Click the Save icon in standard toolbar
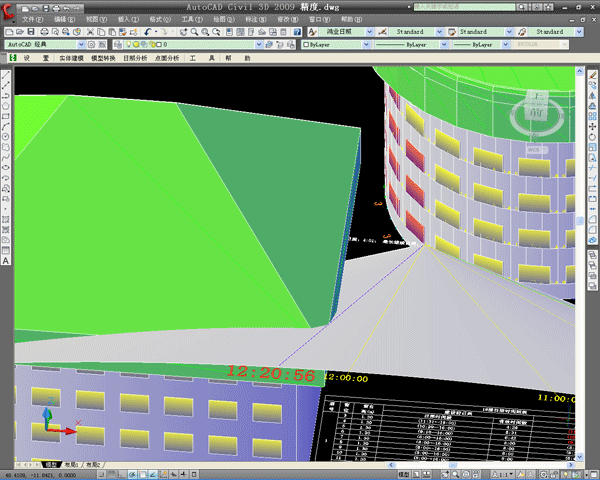The height and width of the screenshot is (480, 600). tap(32, 32)
